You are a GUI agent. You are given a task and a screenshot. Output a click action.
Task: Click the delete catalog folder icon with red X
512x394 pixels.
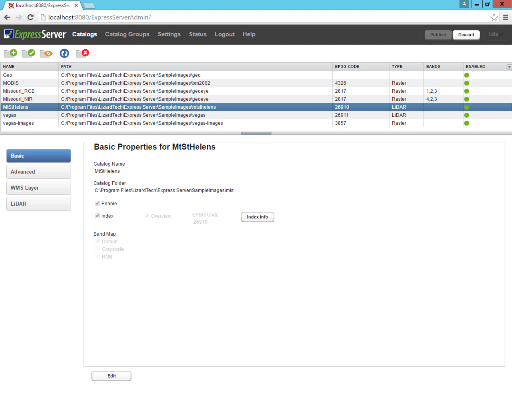point(82,53)
